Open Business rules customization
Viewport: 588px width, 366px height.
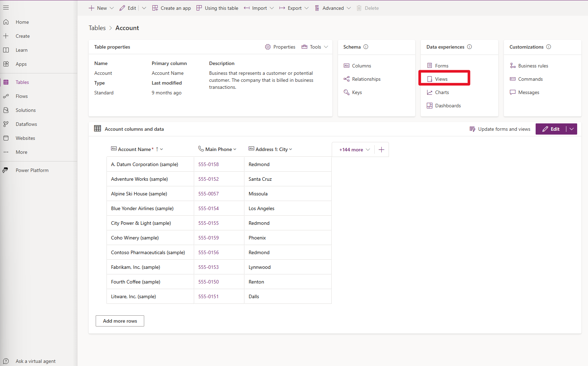(533, 66)
